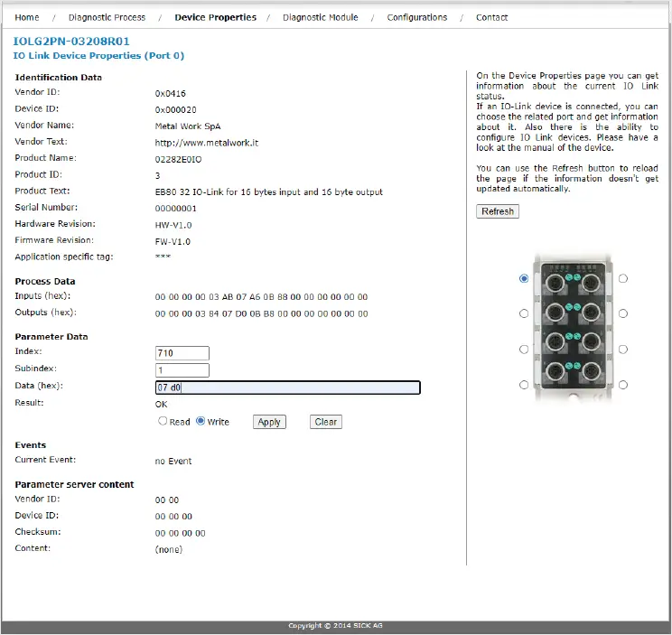The image size is (672, 635).
Task: Click the Vendor ID value 0x0416
Action: [170, 93]
